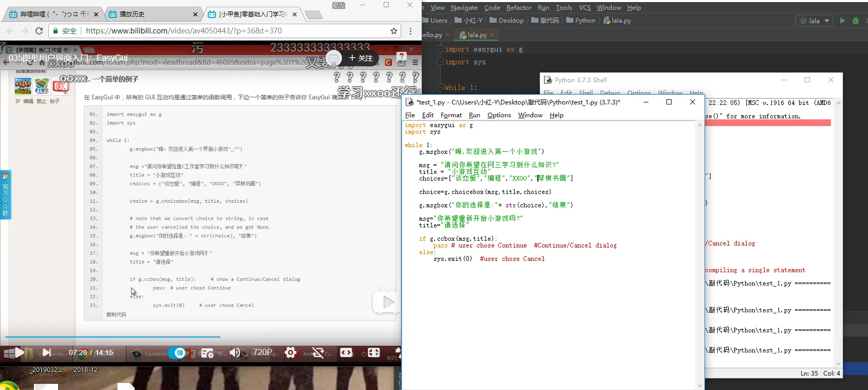Open File menu in test_1.py editor
The width and height of the screenshot is (868, 390).
(x=410, y=115)
